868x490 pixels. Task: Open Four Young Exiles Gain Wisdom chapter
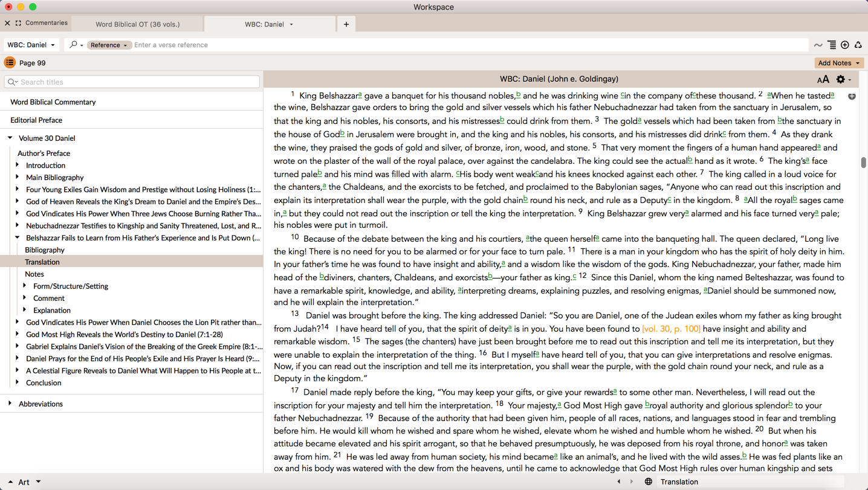point(144,190)
